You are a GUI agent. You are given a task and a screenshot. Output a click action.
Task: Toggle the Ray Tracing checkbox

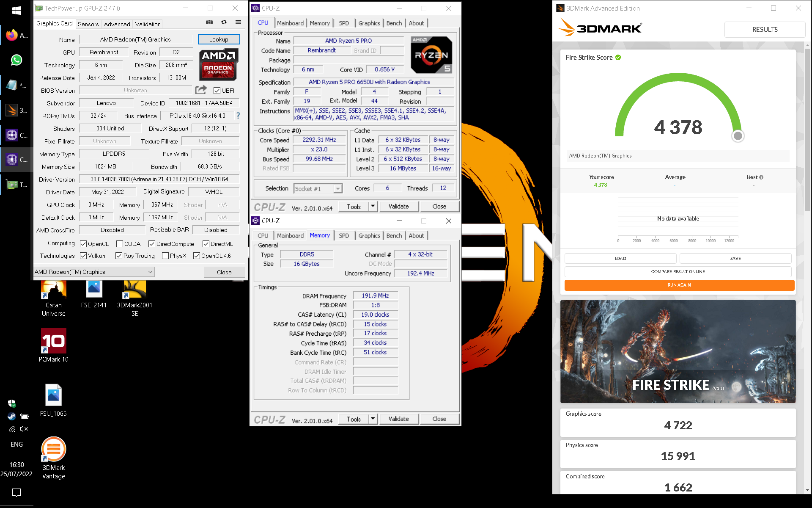pyautogui.click(x=119, y=256)
